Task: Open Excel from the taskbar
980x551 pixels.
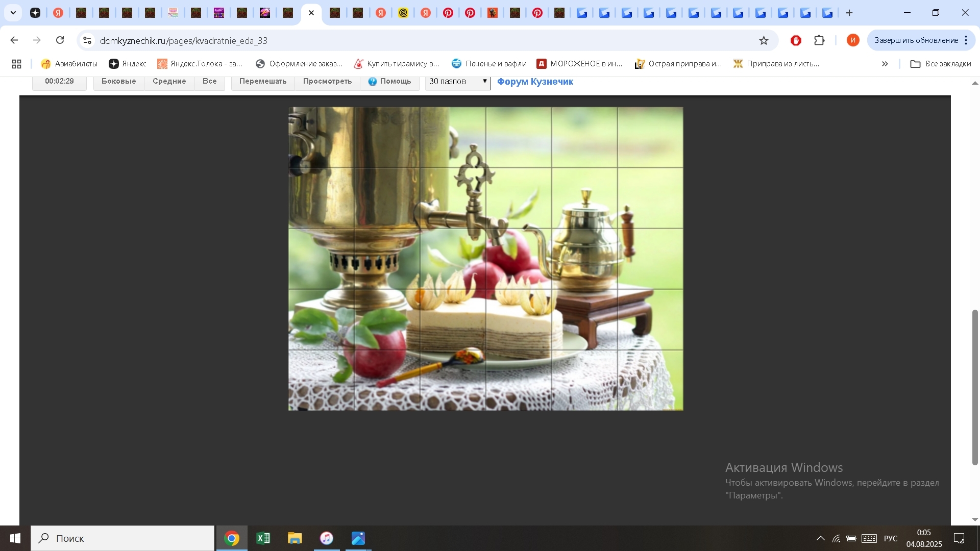Action: pos(263,538)
